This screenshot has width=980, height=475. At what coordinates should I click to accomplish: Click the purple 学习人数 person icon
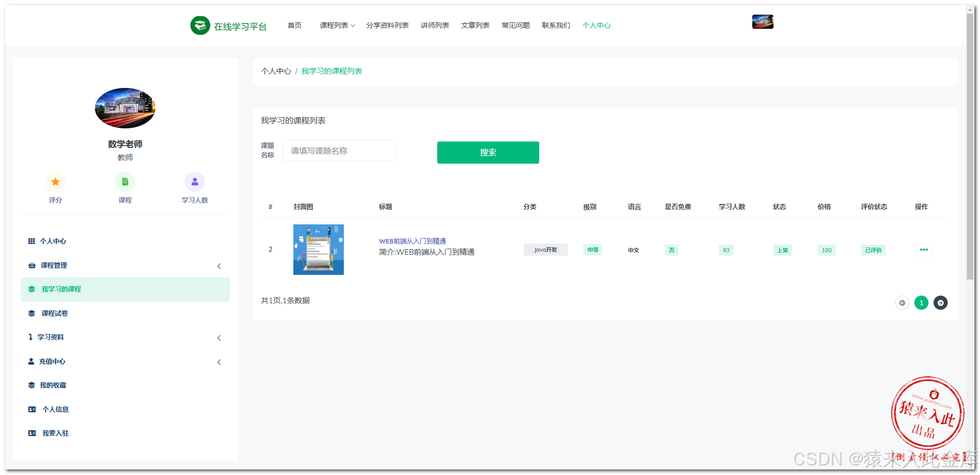click(195, 181)
